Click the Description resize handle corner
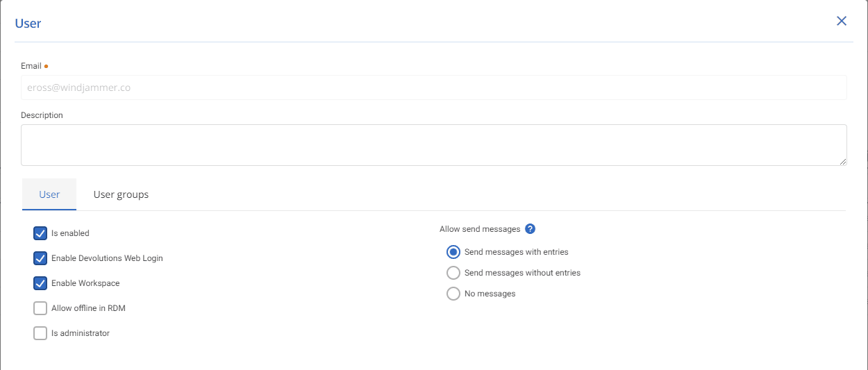The image size is (868, 370). [x=843, y=162]
